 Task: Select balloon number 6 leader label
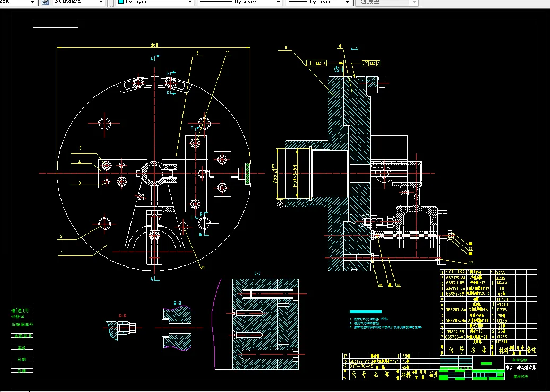[x=197, y=53]
